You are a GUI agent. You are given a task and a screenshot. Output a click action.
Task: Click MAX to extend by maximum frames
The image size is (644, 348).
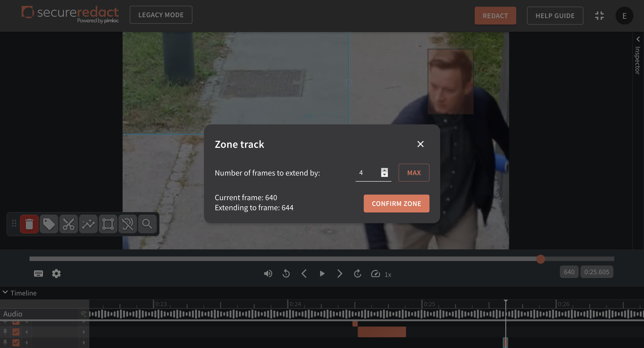click(x=414, y=173)
